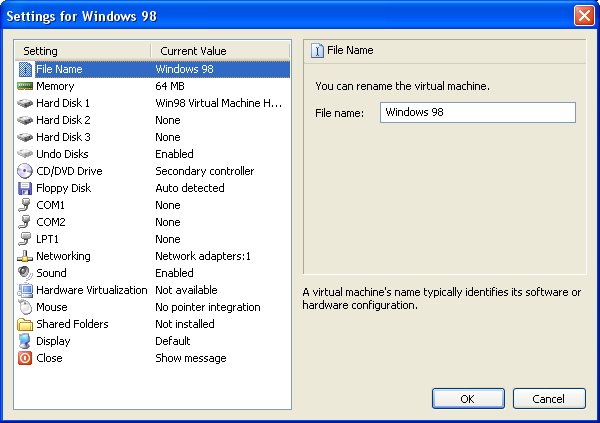
Task: Click the Memory chip icon
Action: coord(25,86)
